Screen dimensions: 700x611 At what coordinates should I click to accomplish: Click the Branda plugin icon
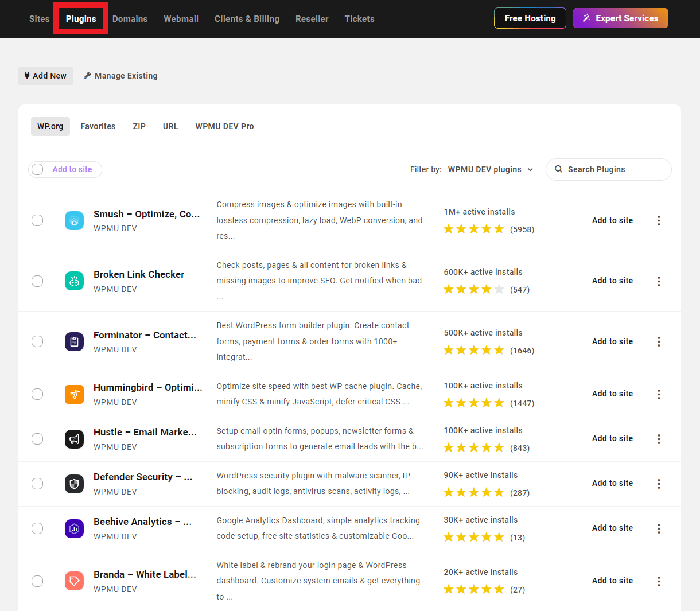[75, 581]
